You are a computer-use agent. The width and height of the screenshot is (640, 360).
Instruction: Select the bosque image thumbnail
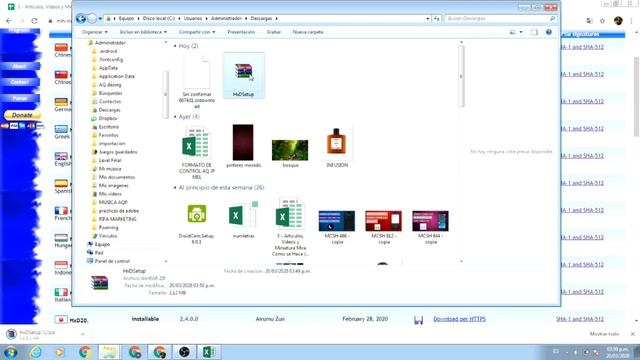tap(290, 153)
